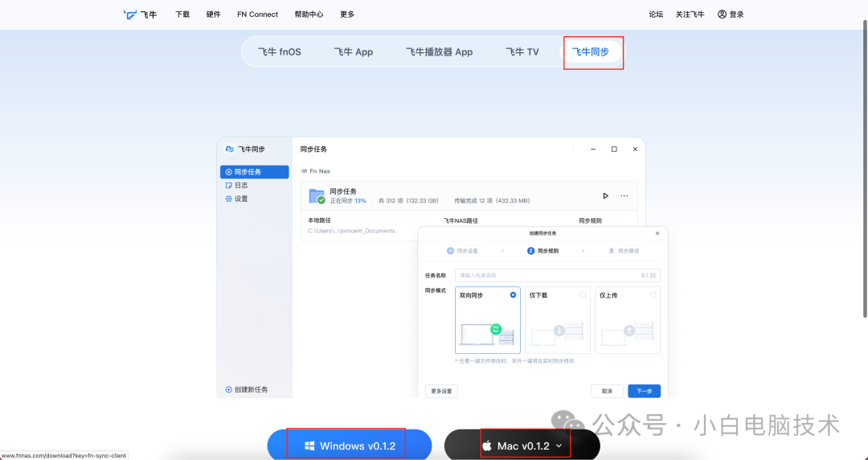The image size is (868, 460).
Task: Click the 下一步 button
Action: [x=644, y=391]
